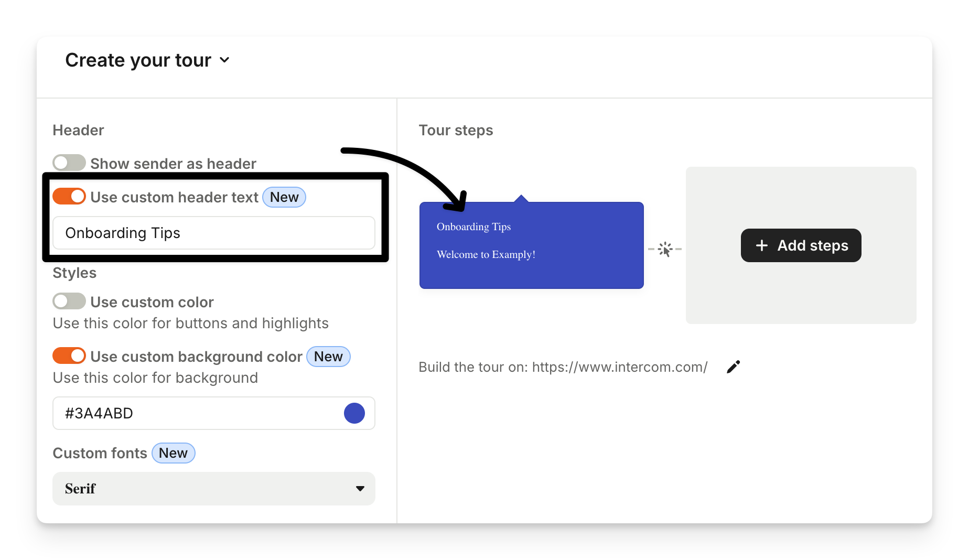
Task: Click the Add steps button
Action: (801, 245)
